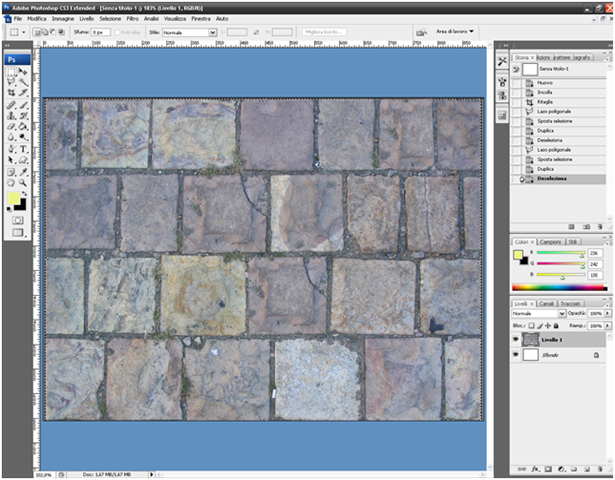Click the Rectangular Marquee tool
Viewport: 615px width, 480px height.
11,71
